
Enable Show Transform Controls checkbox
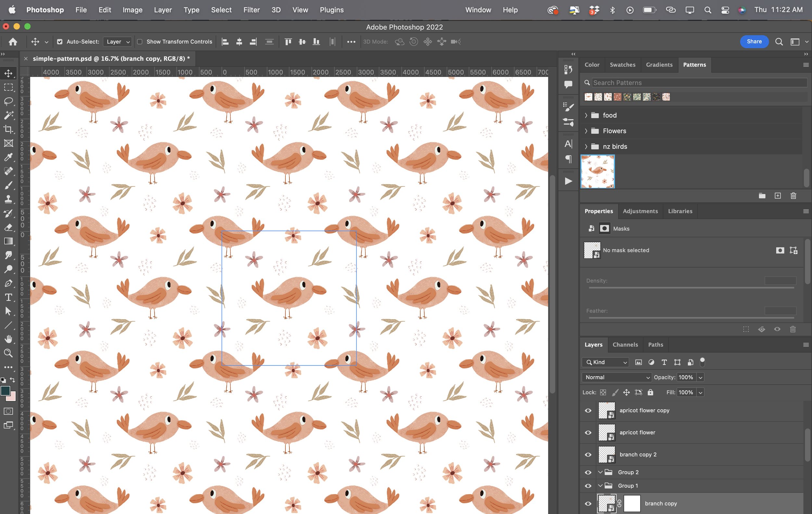pyautogui.click(x=140, y=42)
